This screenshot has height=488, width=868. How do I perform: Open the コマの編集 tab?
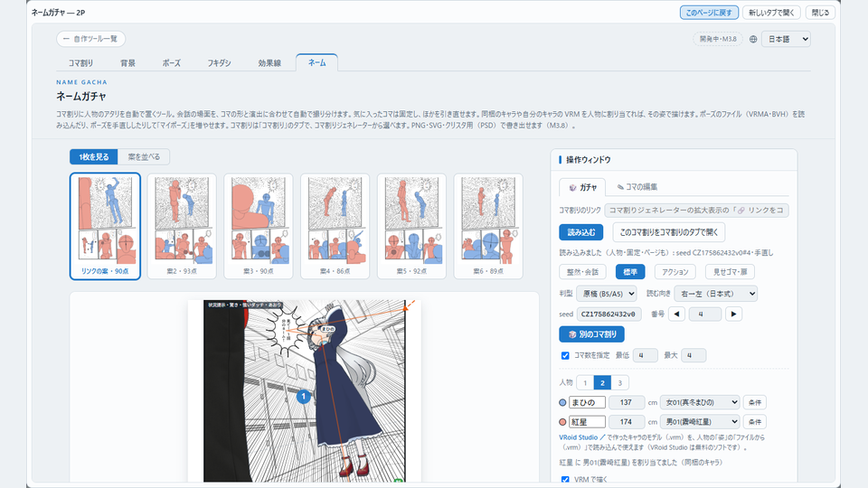(637, 187)
